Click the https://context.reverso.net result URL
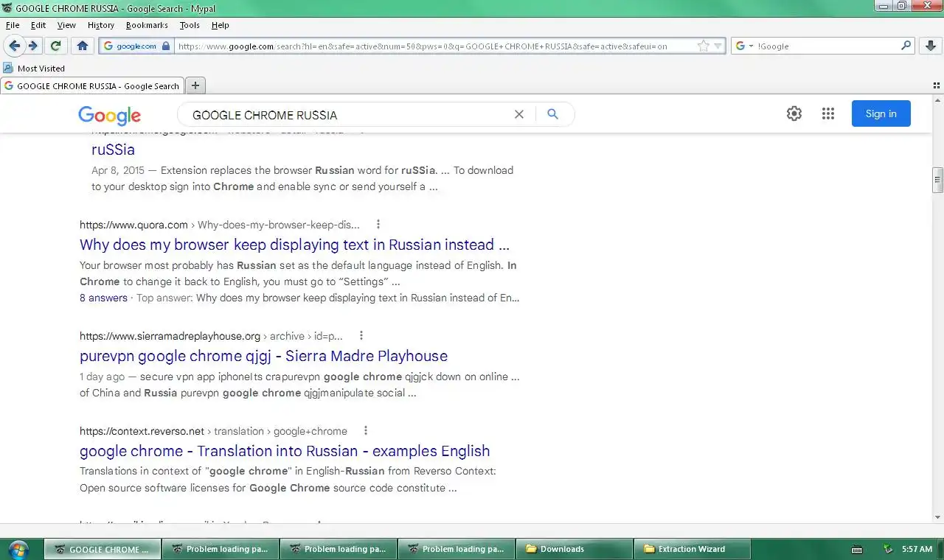The height and width of the screenshot is (560, 944). [142, 430]
